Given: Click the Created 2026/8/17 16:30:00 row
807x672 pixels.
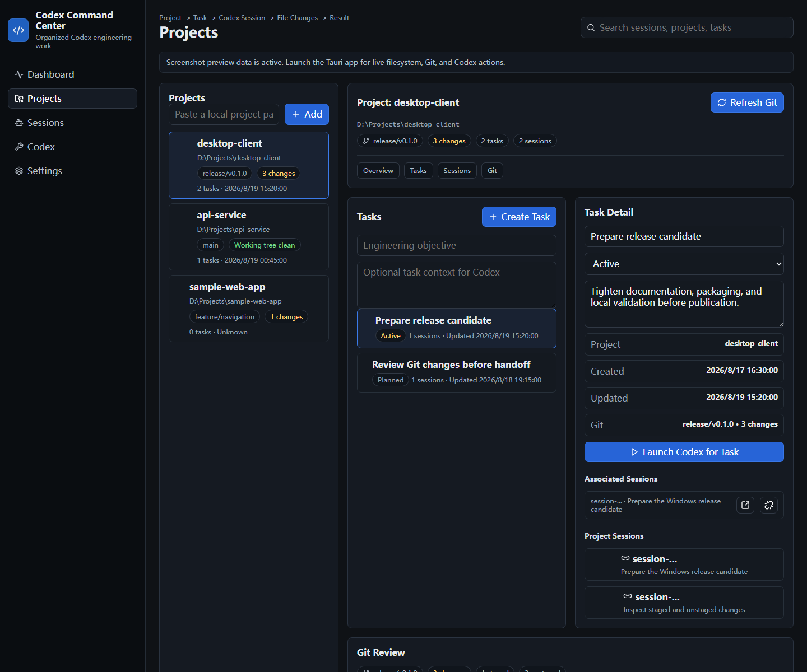Looking at the screenshot, I should 684,371.
